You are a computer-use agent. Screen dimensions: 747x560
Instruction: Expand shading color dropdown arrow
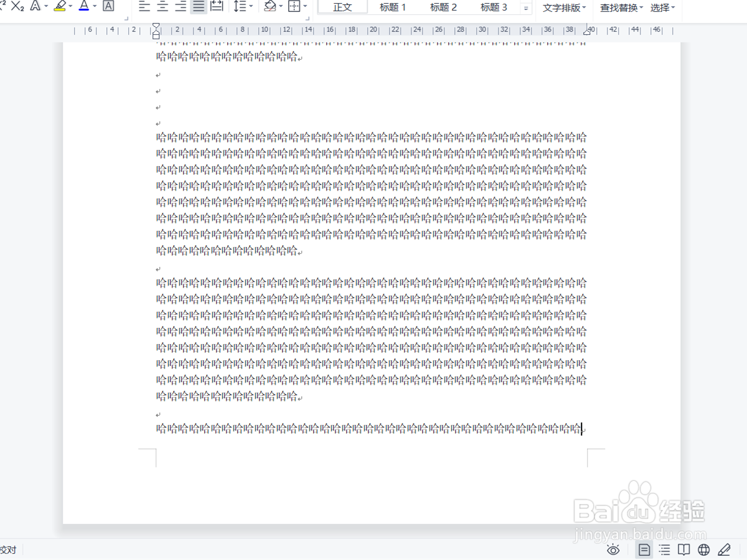click(281, 7)
